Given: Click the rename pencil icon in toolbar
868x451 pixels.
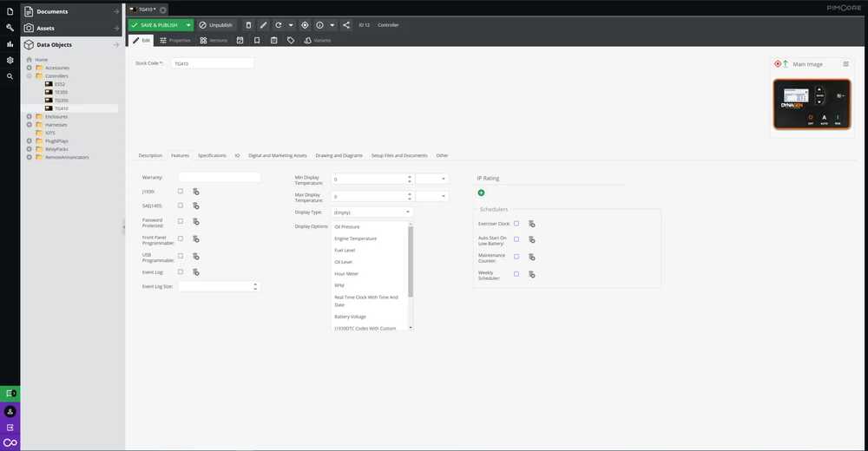Looking at the screenshot, I should 264,25.
